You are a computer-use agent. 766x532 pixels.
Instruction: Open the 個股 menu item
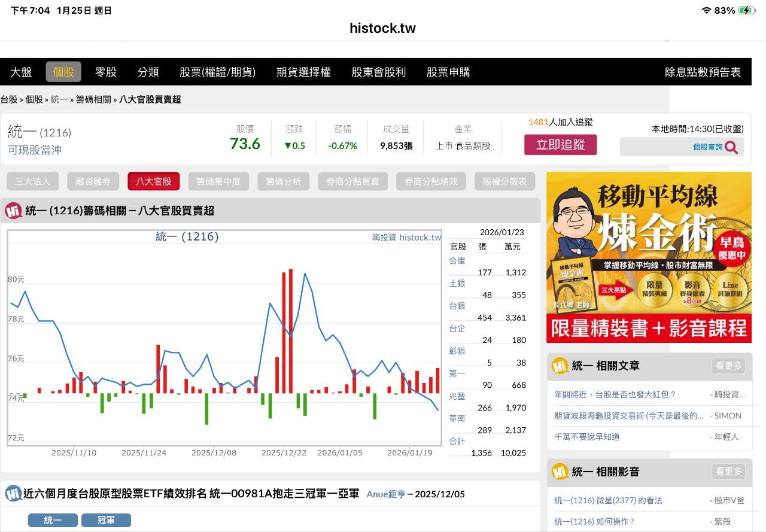click(x=63, y=71)
